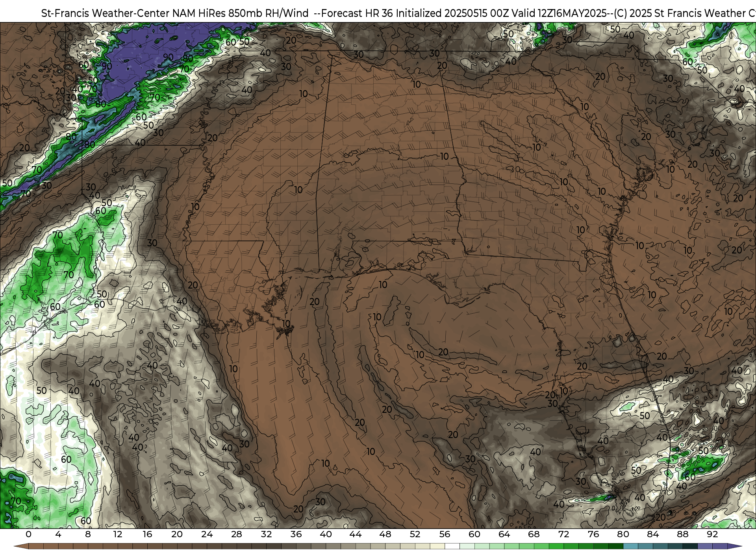Click the colorbar tick label "0"
756x551 pixels.
tap(28, 534)
